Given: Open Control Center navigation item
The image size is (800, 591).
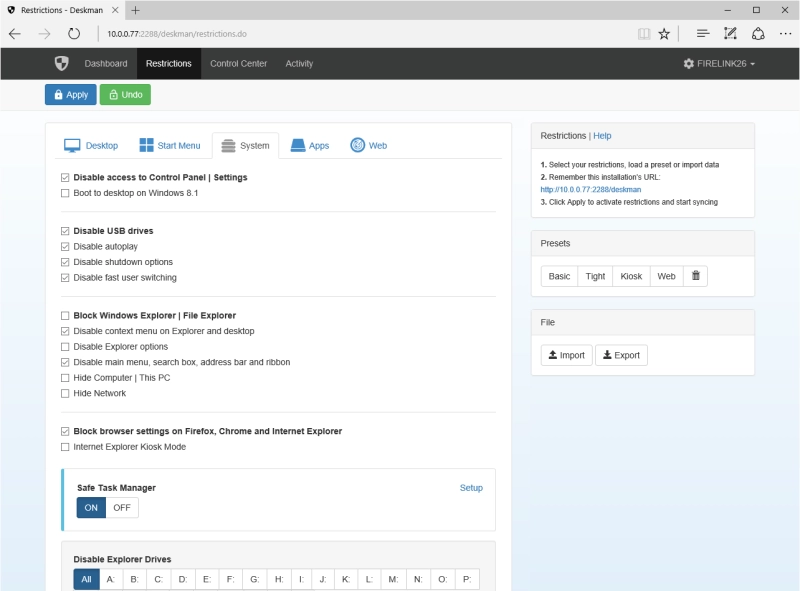Looking at the screenshot, I should [x=238, y=64].
